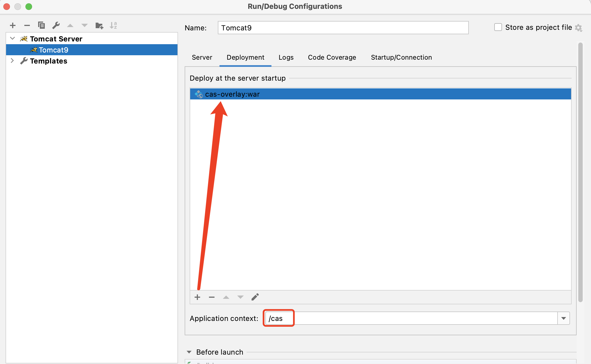
Task: Move the deployment artifact up
Action: [x=226, y=297]
